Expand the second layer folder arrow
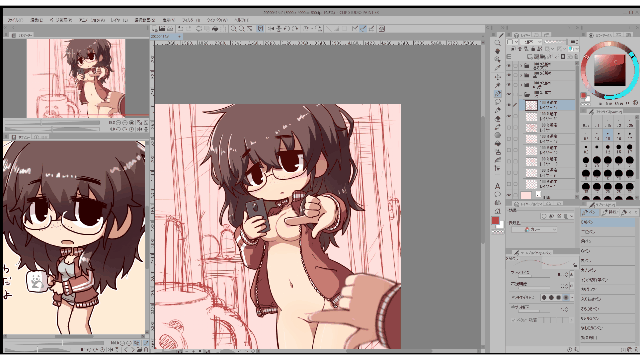Viewport: 640px width, 360px height. (x=521, y=75)
